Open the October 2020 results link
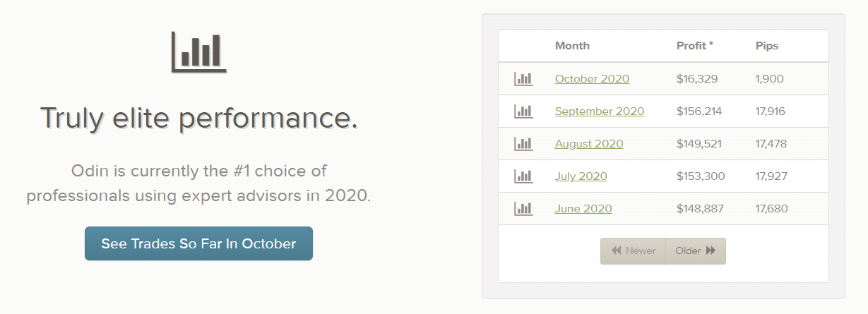This screenshot has width=868, height=314. click(592, 79)
